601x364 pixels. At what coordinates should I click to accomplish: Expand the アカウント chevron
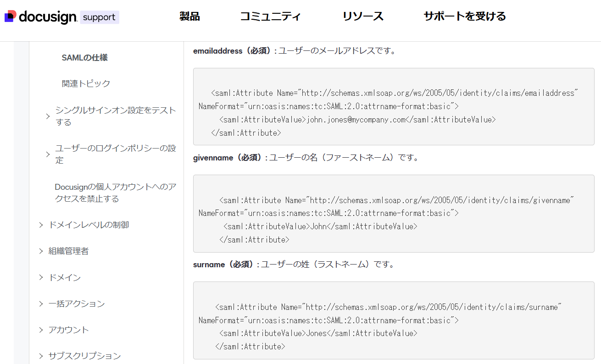click(41, 330)
